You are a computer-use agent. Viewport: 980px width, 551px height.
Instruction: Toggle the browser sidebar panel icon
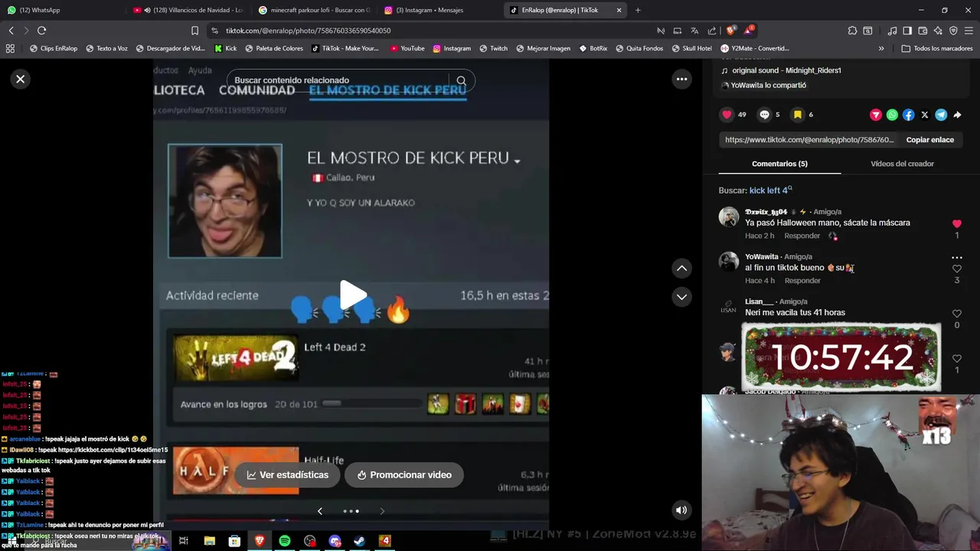907,31
